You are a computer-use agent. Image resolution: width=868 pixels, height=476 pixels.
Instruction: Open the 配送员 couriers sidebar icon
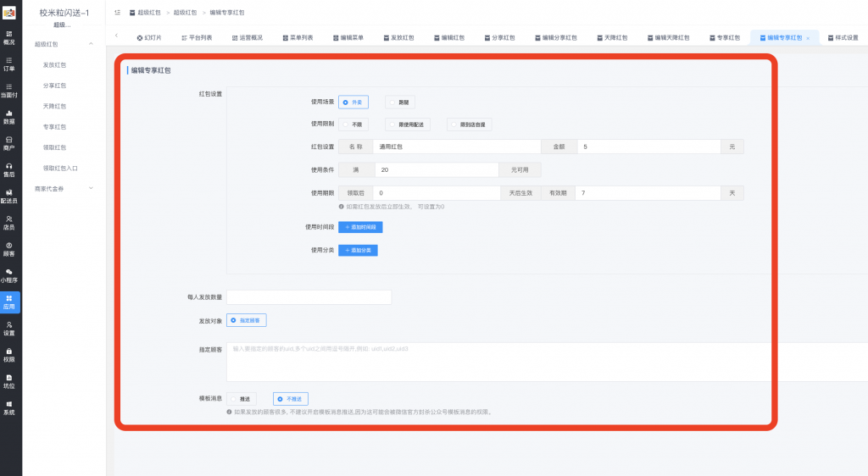point(8,196)
